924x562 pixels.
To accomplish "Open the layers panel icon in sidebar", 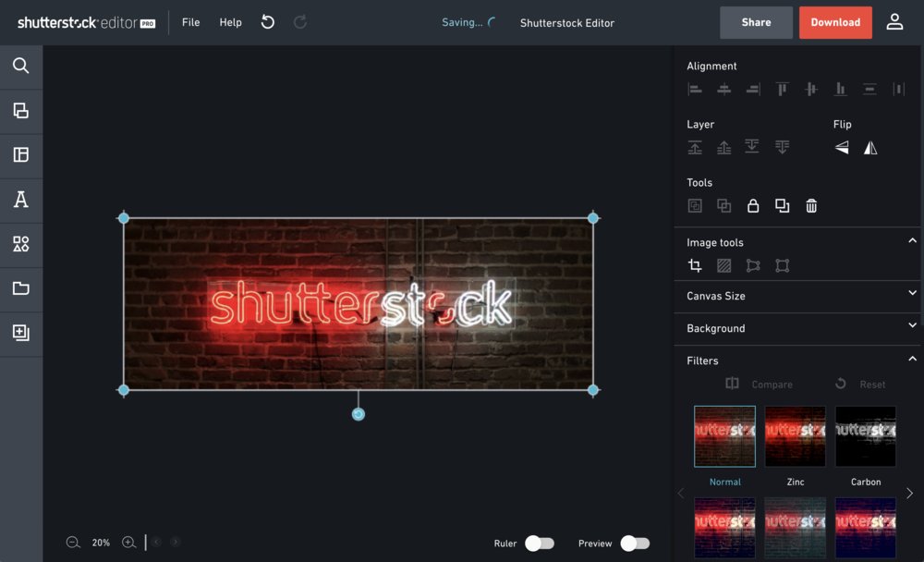I will point(20,110).
